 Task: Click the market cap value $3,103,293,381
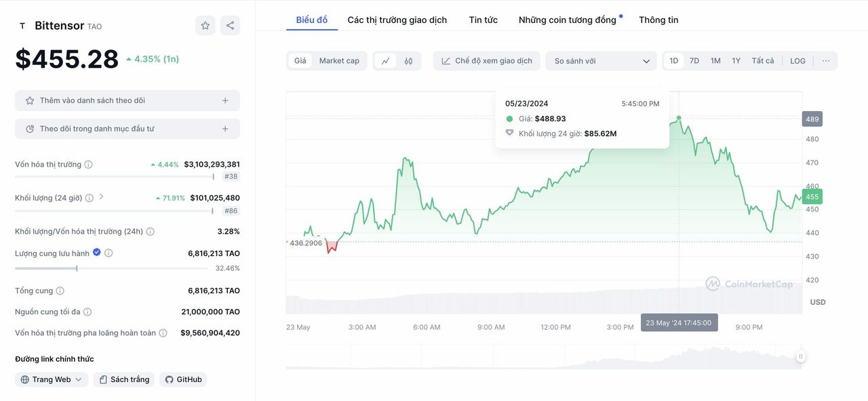pyautogui.click(x=212, y=165)
